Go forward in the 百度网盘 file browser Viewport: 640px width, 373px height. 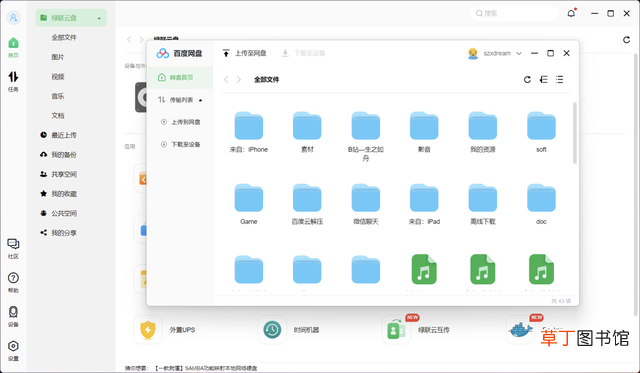coord(239,80)
